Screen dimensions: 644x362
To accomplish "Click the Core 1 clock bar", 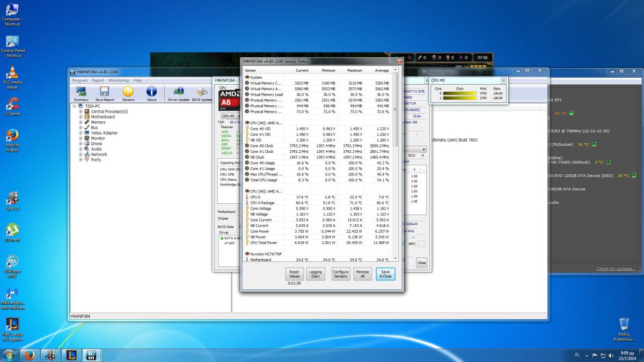I will pos(460,98).
